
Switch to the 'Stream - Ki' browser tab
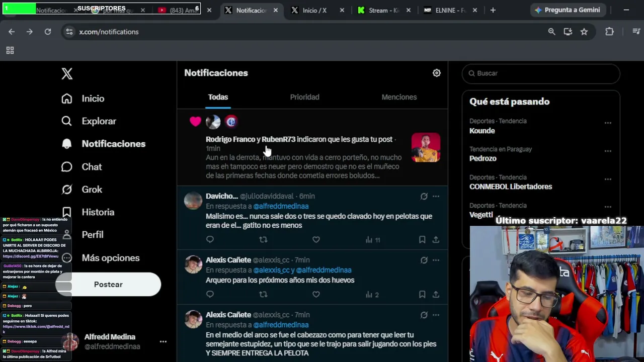385,10
